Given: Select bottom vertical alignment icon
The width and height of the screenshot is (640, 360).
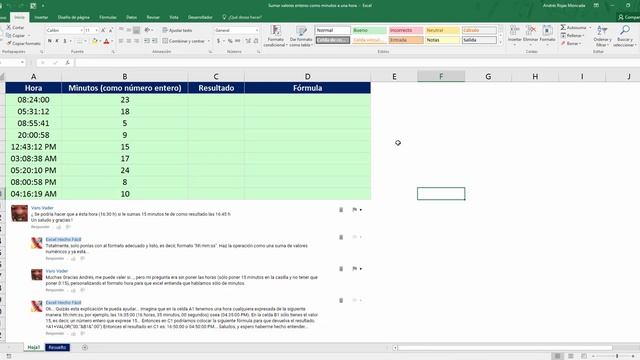Looking at the screenshot, I should click(137, 30).
